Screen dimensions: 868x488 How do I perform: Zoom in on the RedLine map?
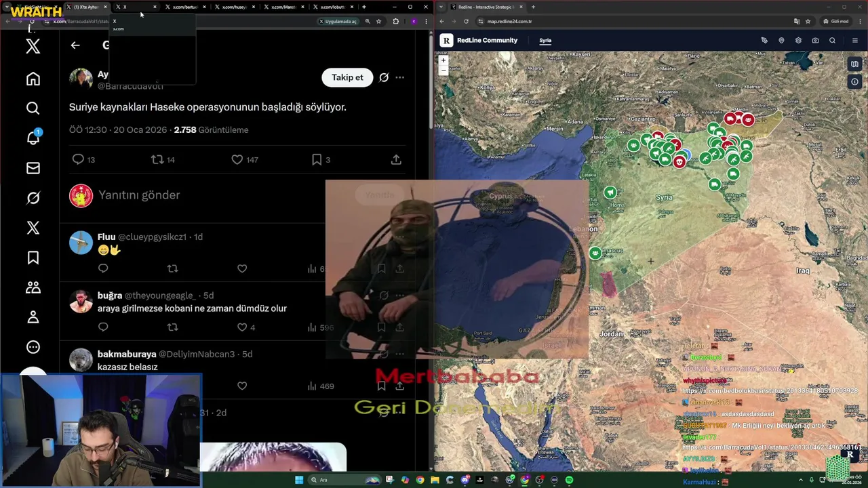443,60
